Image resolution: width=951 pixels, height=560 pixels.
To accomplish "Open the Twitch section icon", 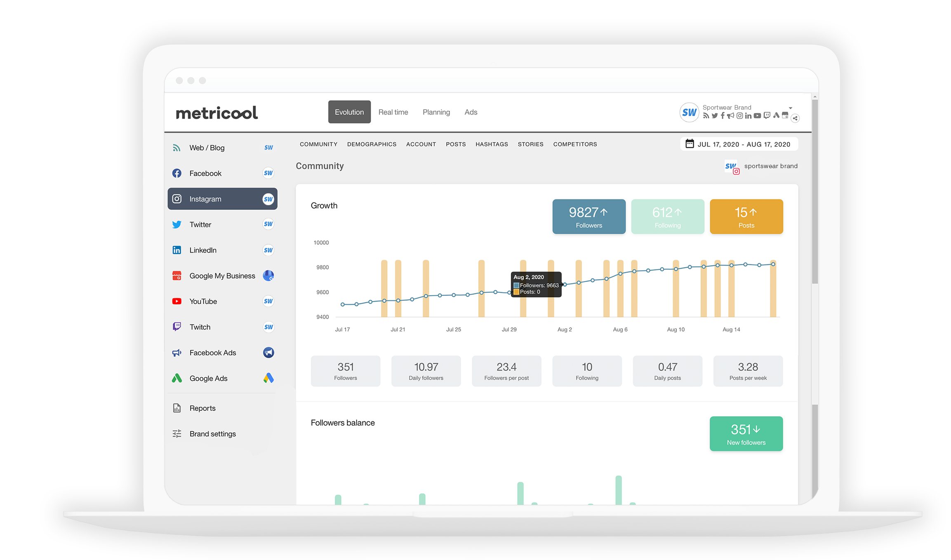I will [x=177, y=327].
